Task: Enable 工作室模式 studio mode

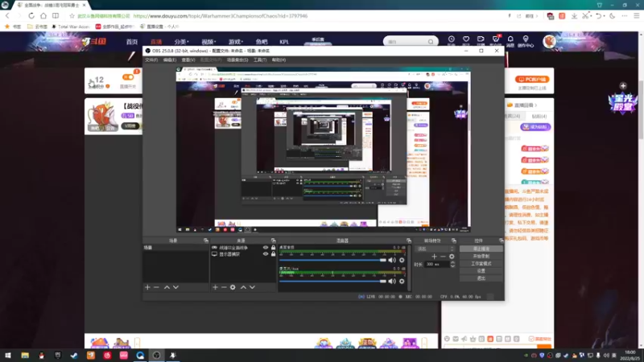Action: (481, 264)
